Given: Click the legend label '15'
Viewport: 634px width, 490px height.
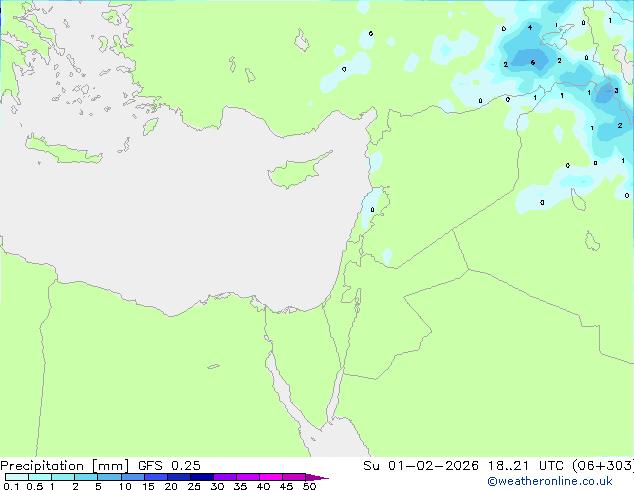Looking at the screenshot, I should pos(148,486).
